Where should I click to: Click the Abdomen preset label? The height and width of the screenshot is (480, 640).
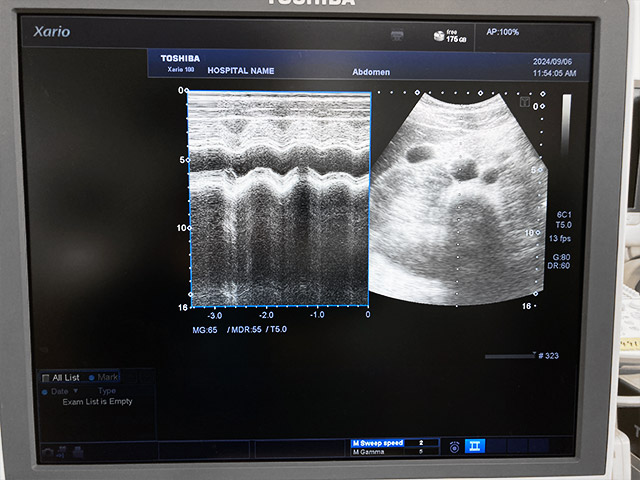coord(371,72)
